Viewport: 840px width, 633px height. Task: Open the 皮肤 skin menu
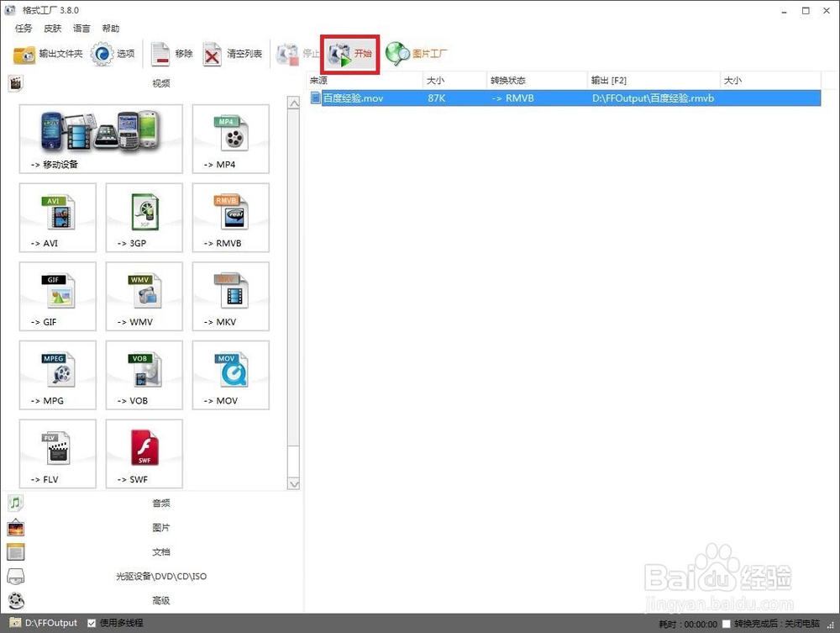[52, 29]
